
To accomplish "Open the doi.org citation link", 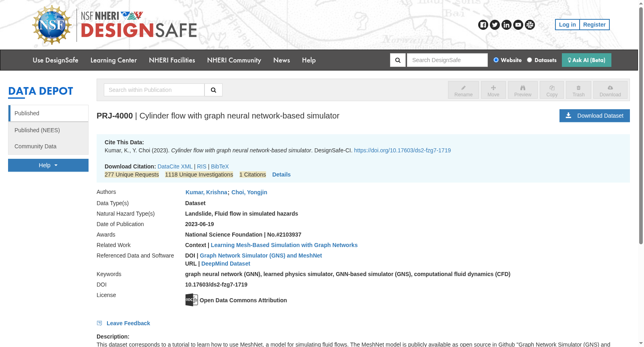I will point(402,150).
